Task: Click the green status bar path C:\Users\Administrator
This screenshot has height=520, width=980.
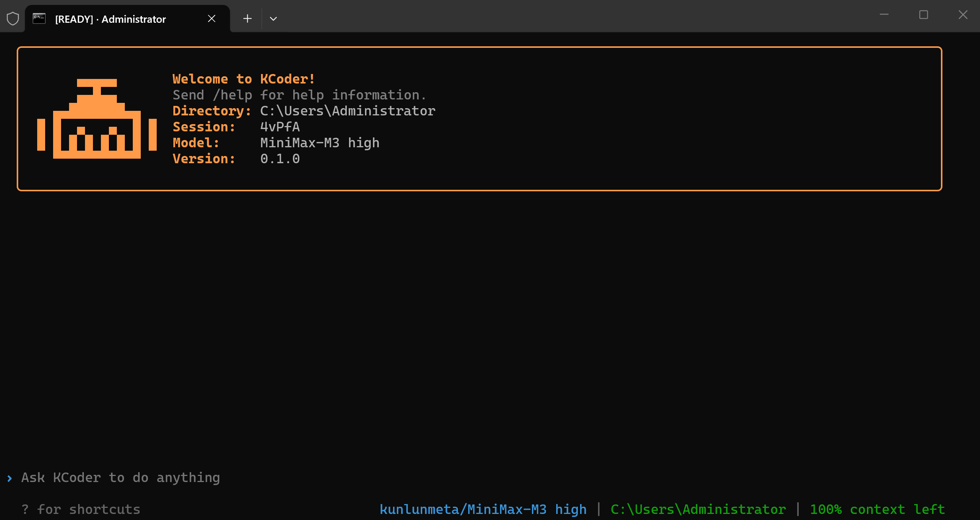Action: [x=698, y=510]
